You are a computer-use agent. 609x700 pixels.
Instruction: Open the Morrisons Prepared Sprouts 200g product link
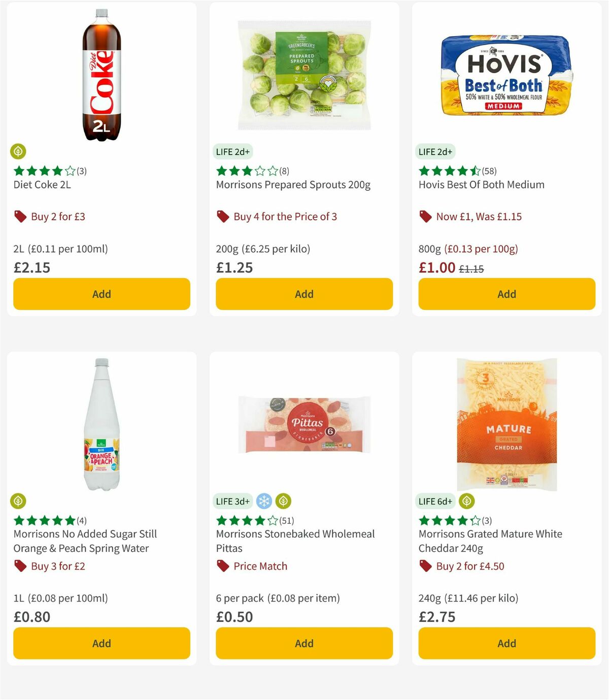tap(293, 185)
